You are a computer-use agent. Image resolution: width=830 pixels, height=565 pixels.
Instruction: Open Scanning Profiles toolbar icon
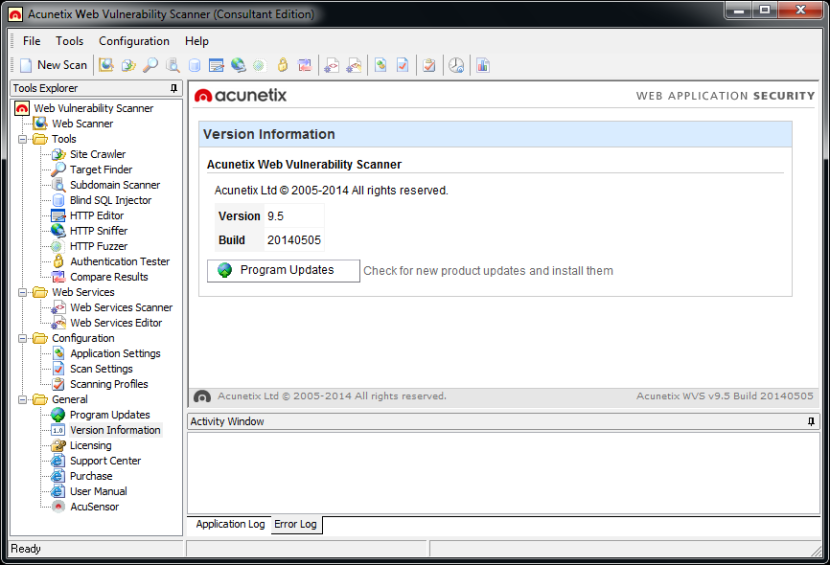tap(429, 65)
